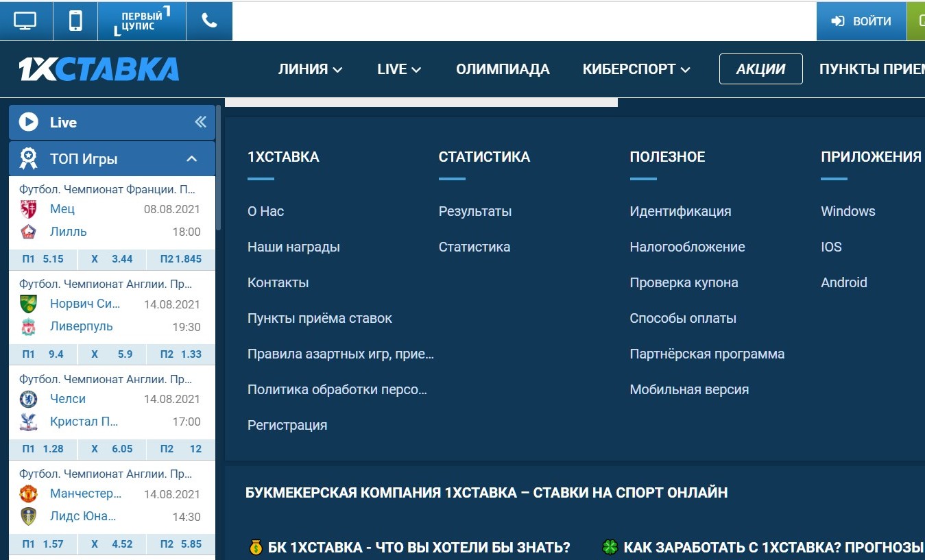Open the Мобильная версия link
The image size is (925, 560).
click(689, 389)
